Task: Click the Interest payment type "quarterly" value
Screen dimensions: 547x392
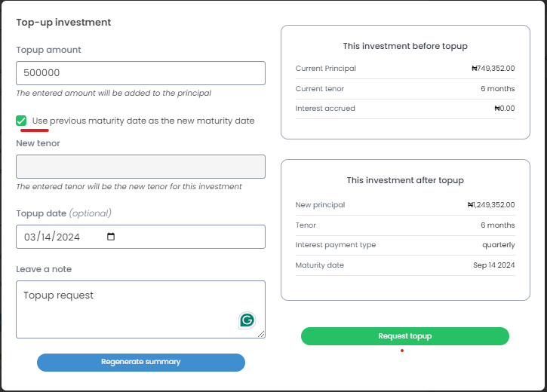Action: click(x=499, y=245)
